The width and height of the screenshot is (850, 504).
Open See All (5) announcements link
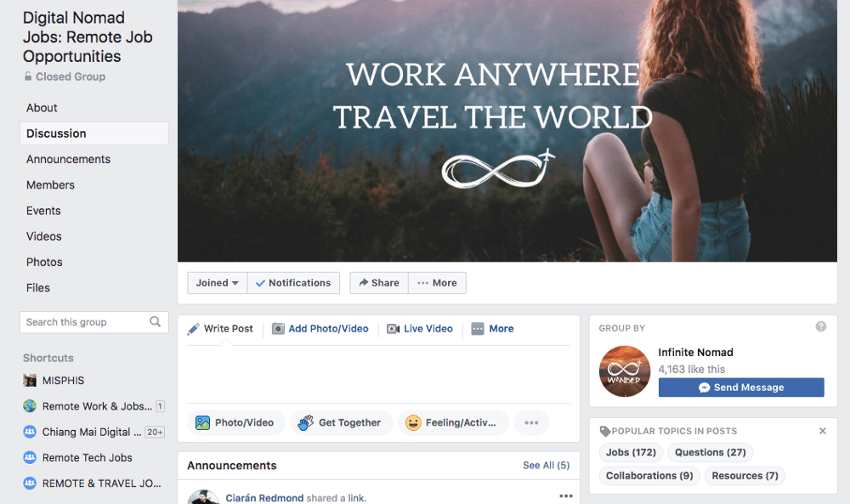pos(546,466)
